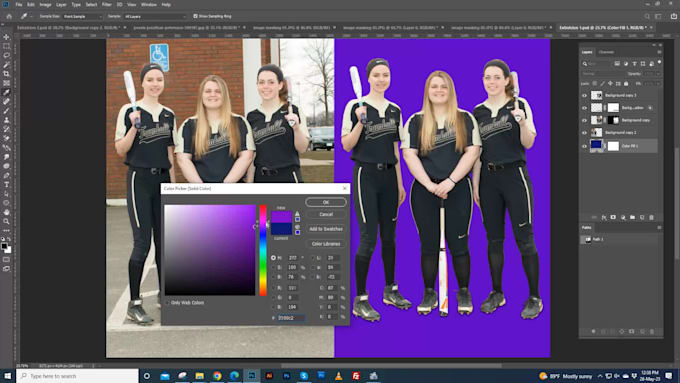Click the lock position icon in Layers panel

coord(610,83)
